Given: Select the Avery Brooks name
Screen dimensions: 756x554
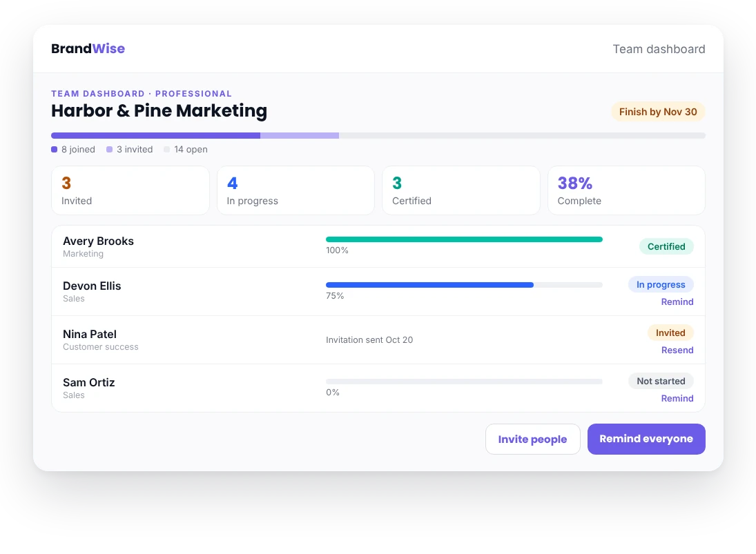Looking at the screenshot, I should pyautogui.click(x=98, y=241).
